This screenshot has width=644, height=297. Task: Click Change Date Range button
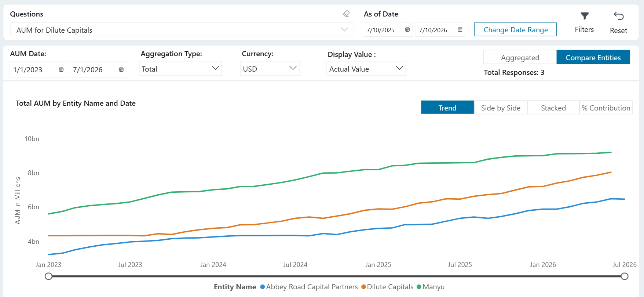[515, 30]
